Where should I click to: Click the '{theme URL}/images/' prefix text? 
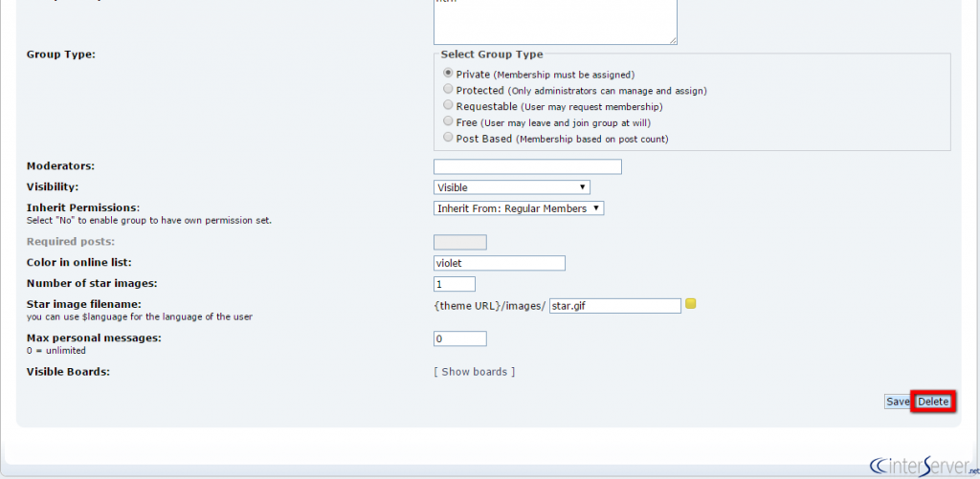490,305
